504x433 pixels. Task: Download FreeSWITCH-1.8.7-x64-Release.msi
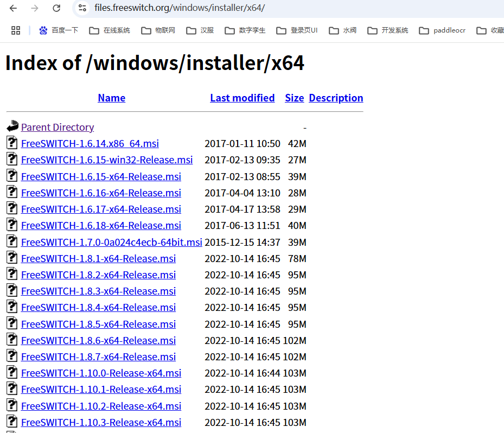pos(98,357)
